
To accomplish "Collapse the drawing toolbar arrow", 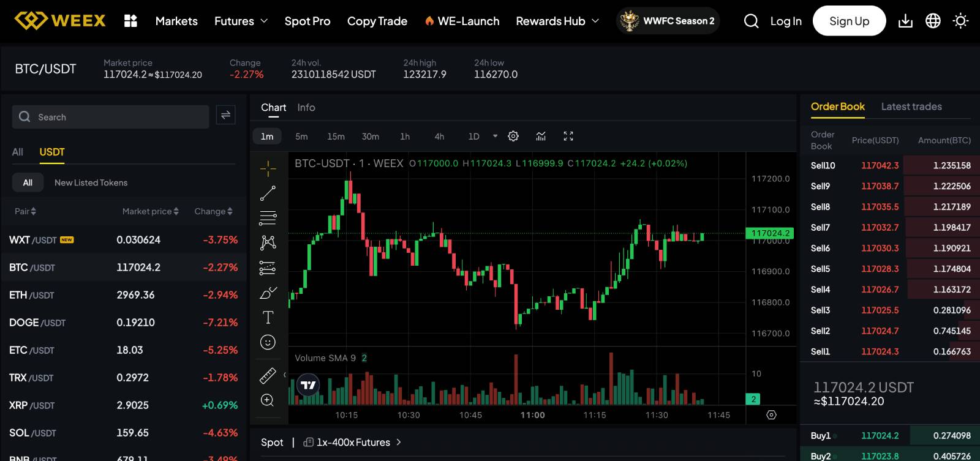I will pyautogui.click(x=285, y=375).
